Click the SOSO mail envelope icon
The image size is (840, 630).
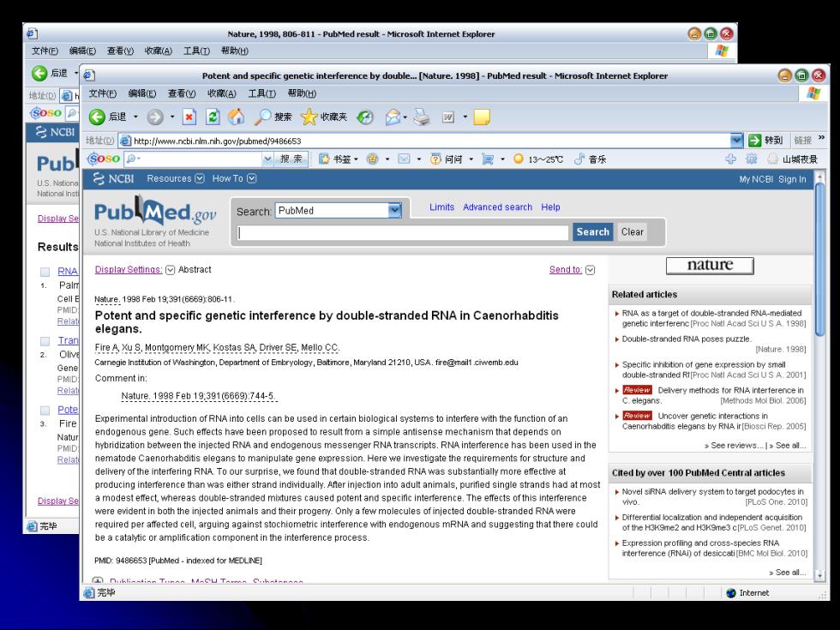pos(404,159)
